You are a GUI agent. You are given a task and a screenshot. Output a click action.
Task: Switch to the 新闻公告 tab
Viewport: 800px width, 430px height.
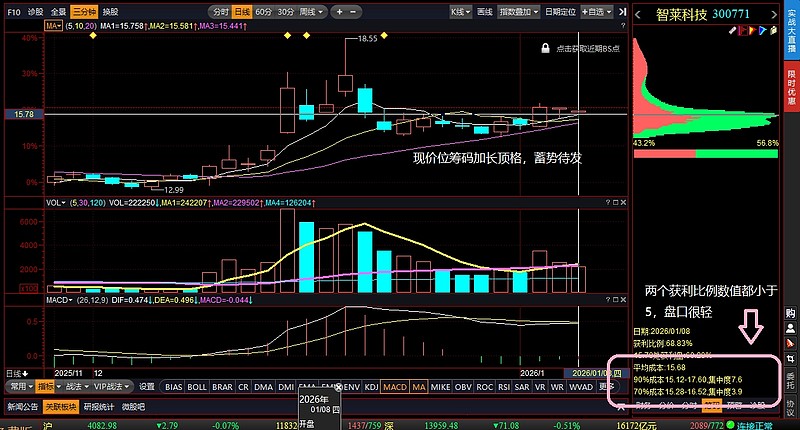coord(22,407)
